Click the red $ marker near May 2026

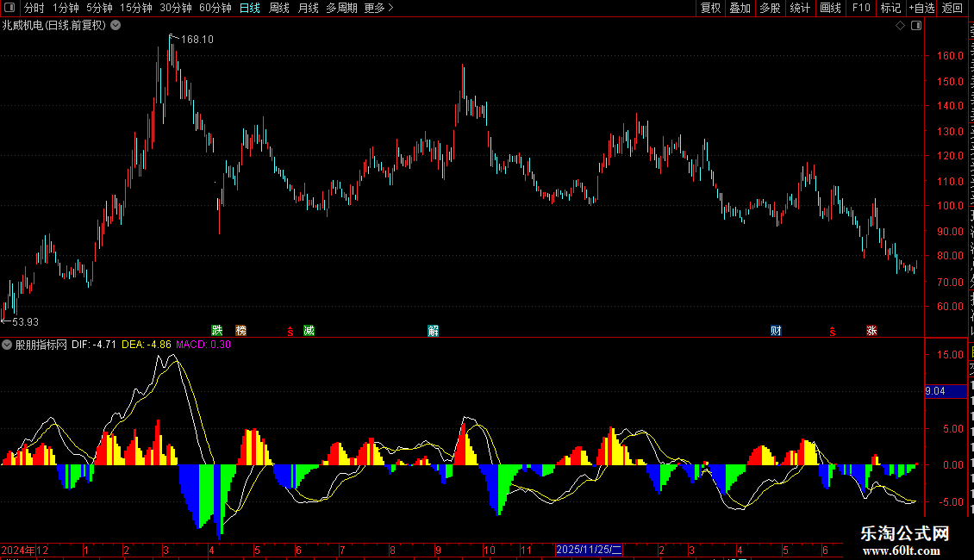(x=833, y=332)
